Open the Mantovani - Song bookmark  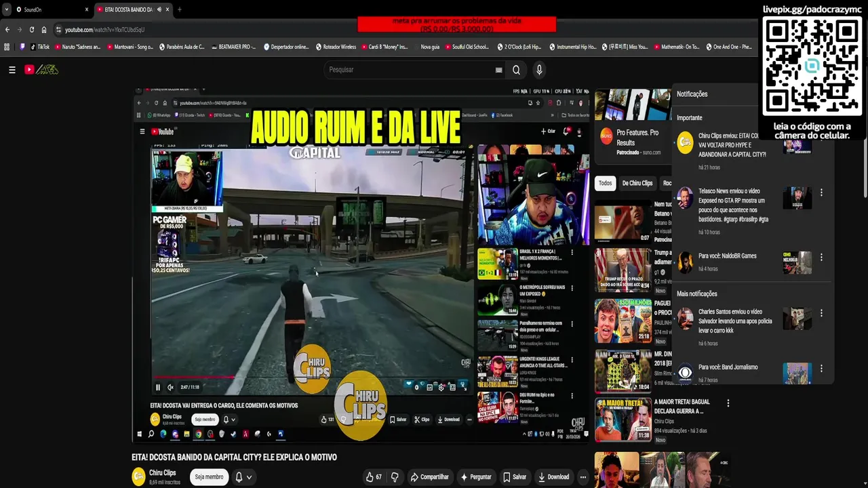pos(130,47)
